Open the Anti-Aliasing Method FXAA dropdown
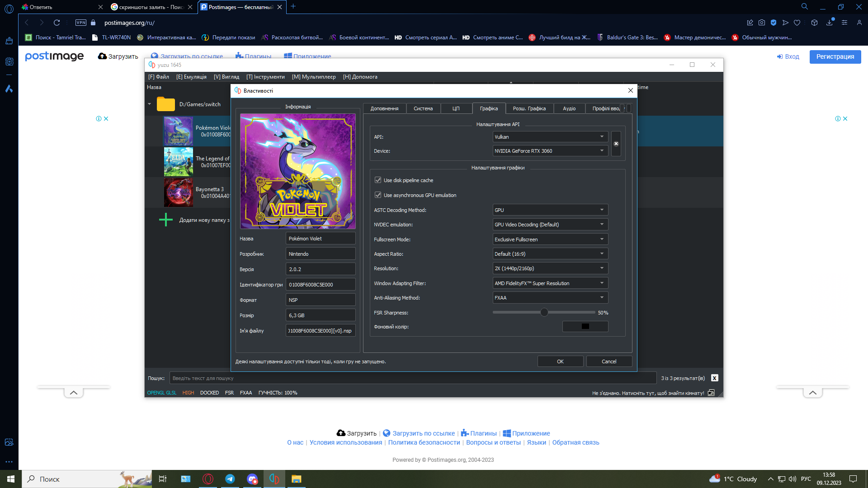The image size is (868, 488). [550, 298]
